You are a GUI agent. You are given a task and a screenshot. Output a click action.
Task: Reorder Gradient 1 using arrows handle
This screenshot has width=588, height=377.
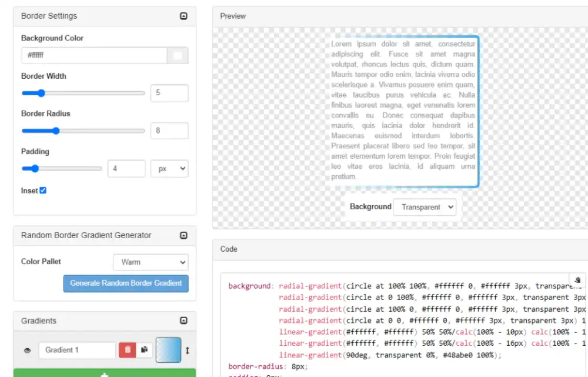pyautogui.click(x=188, y=351)
